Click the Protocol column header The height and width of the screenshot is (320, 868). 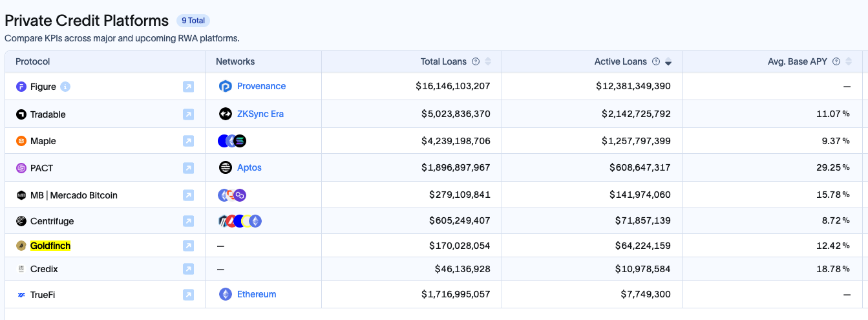33,61
